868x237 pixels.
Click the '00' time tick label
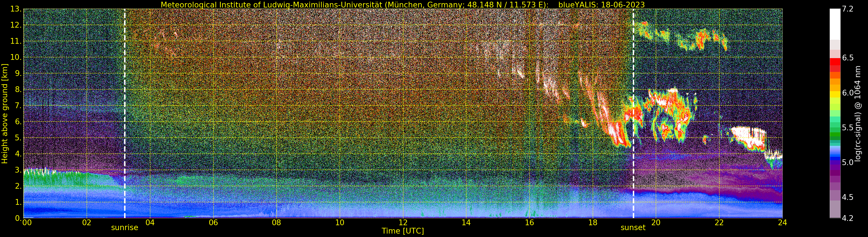click(27, 223)
